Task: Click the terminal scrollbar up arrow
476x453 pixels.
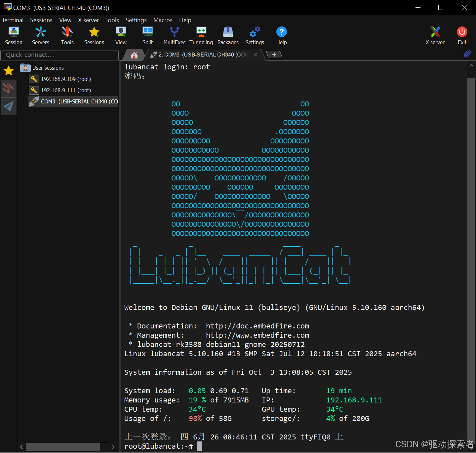Action: [x=471, y=65]
